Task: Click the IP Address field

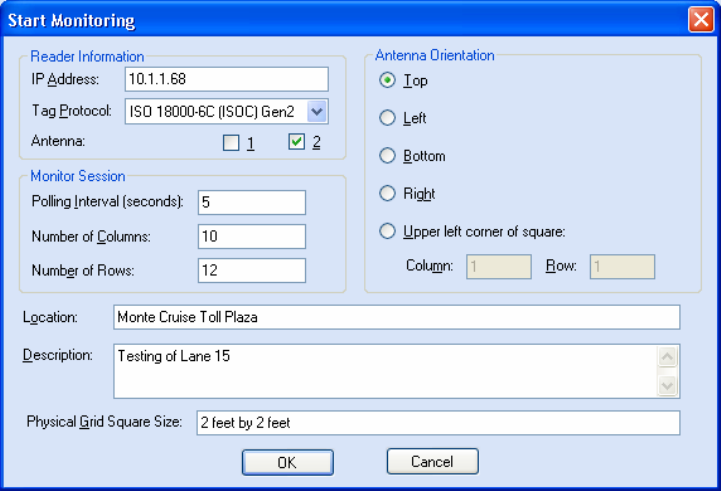Action: coord(227,79)
